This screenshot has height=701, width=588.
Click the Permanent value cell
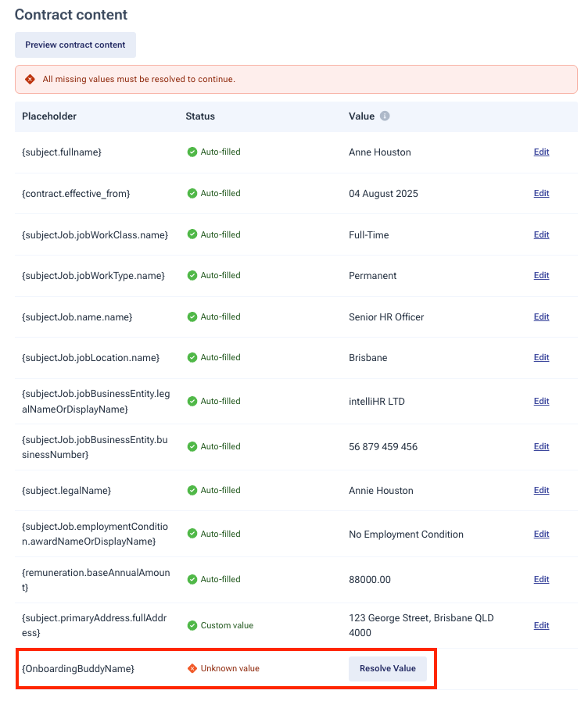(372, 276)
